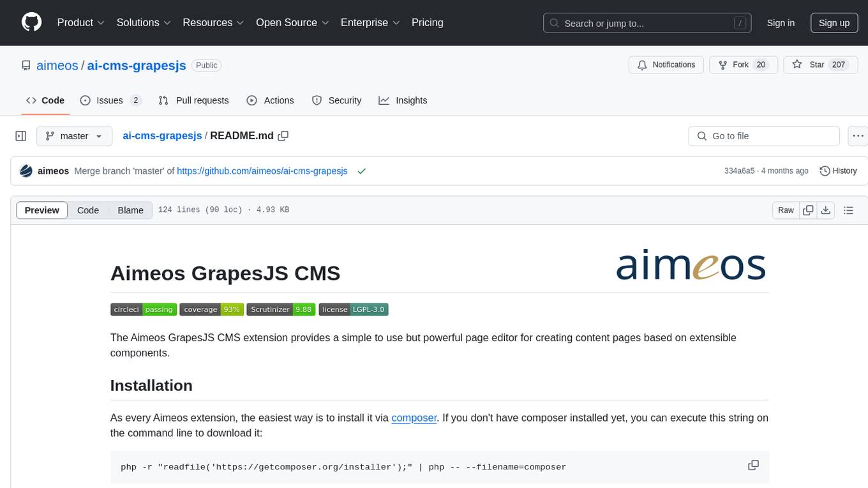Copy the php installer command
Image resolution: width=868 pixels, height=488 pixels.
753,466
